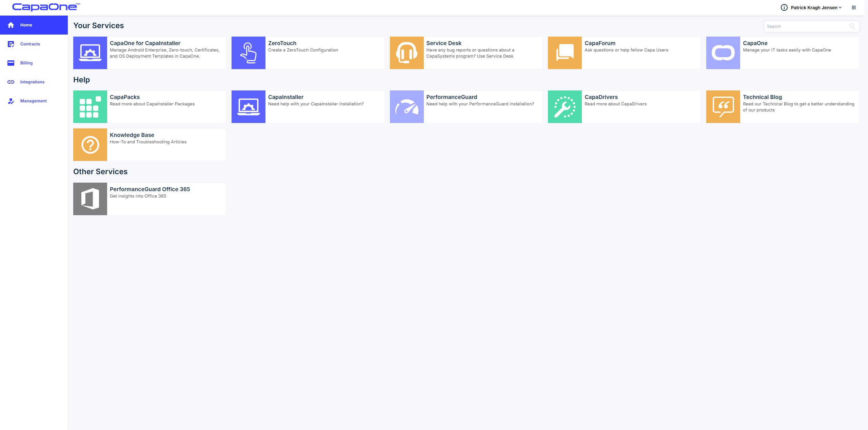Viewport: 868px width, 430px height.
Task: Click the Service Desk title link
Action: coord(444,43)
